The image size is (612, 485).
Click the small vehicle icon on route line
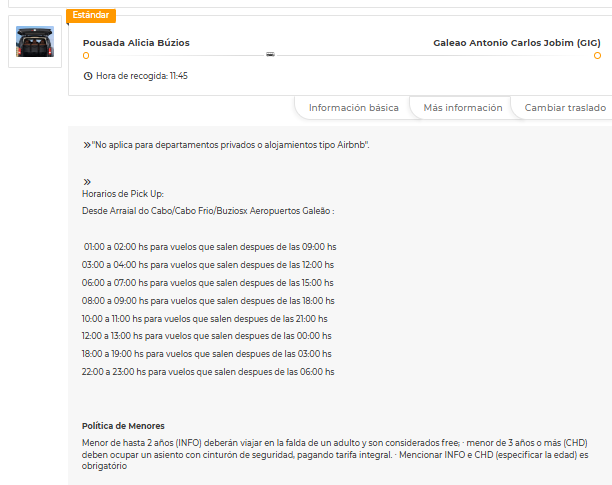pos(270,55)
